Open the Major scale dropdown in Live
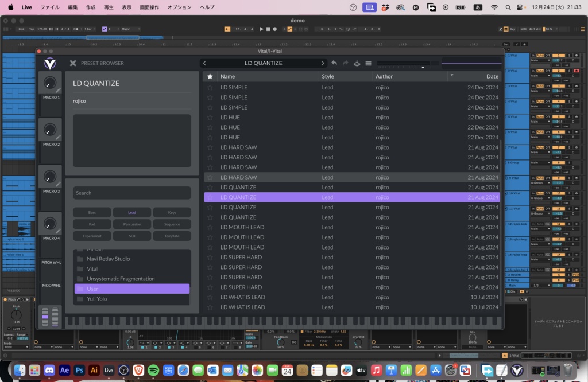The image size is (588, 382). [x=130, y=29]
